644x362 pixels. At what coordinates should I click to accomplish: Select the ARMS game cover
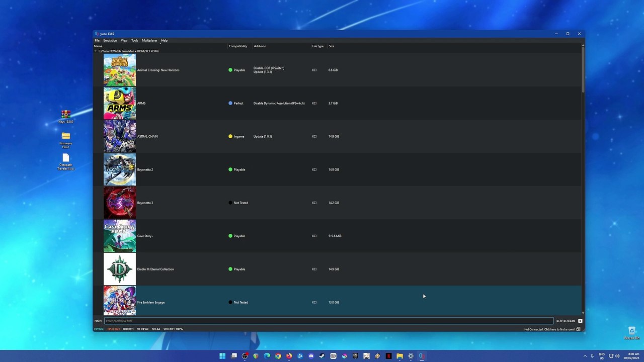(x=120, y=103)
